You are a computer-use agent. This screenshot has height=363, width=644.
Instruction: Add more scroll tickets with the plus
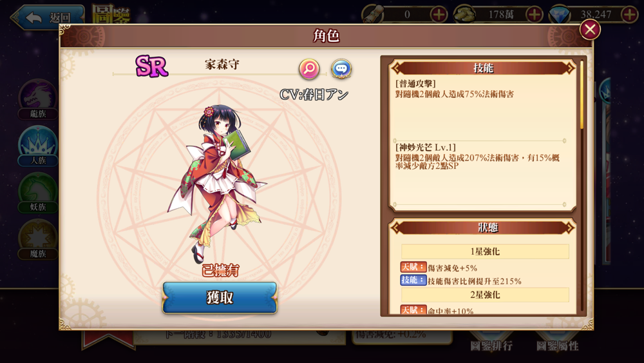pyautogui.click(x=439, y=14)
